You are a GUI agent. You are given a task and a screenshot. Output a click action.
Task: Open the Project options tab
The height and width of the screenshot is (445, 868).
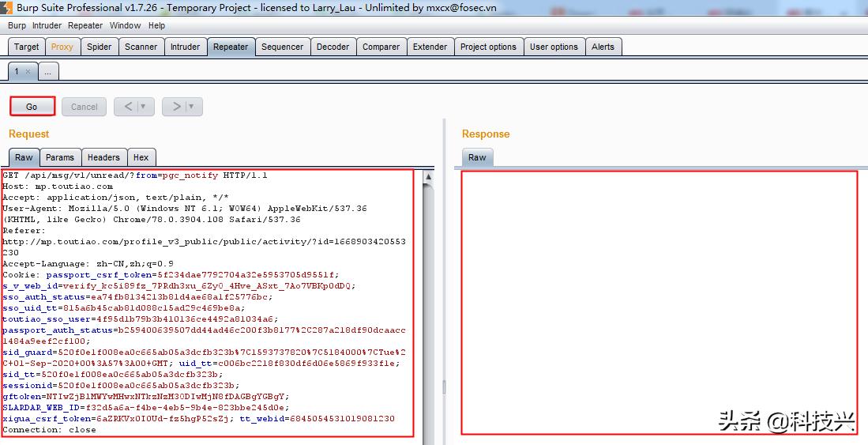(x=488, y=47)
